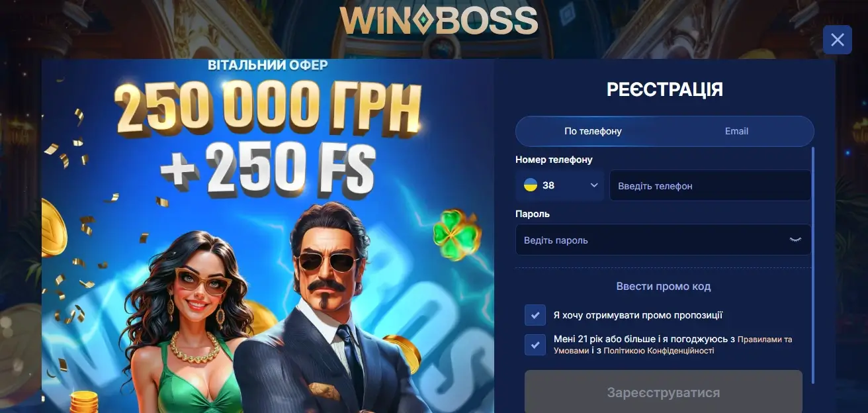
Task: Click the form's vertical scrollbar
Action: 812,265
